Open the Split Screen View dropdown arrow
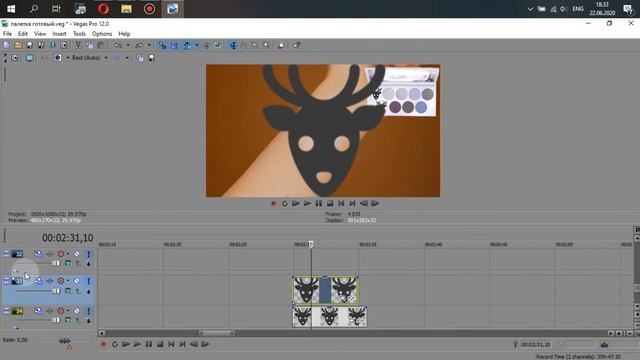The image size is (640, 360). (x=68, y=58)
